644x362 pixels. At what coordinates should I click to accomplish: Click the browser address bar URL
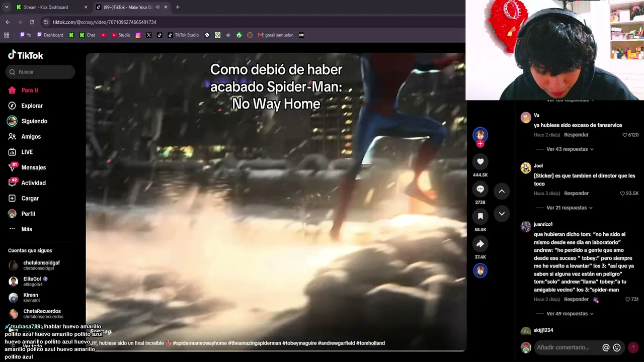click(x=105, y=22)
